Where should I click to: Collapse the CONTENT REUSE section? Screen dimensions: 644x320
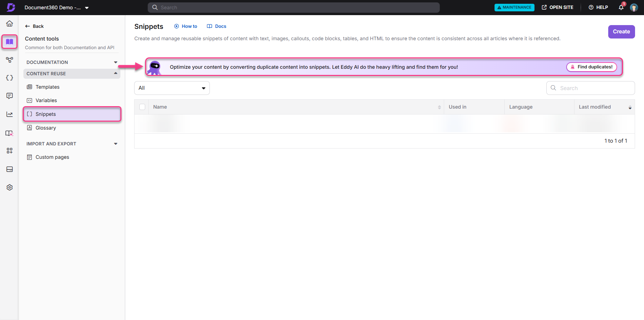(116, 73)
